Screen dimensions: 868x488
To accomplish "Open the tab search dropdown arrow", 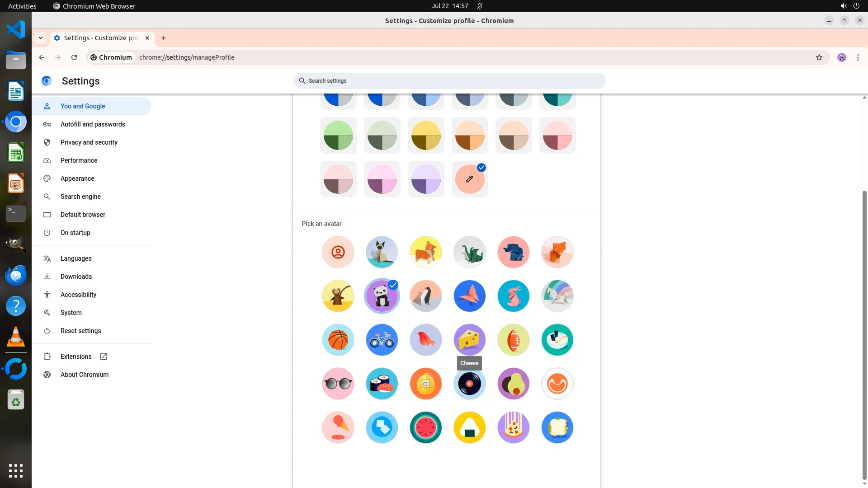I will (x=41, y=38).
